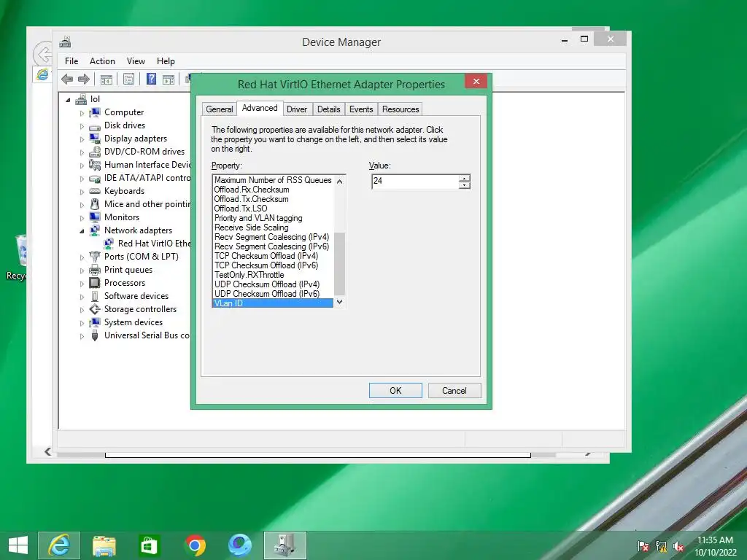Viewport: 747px width, 560px height.
Task: Expand the Display adapters tree node
Action: (x=82, y=139)
